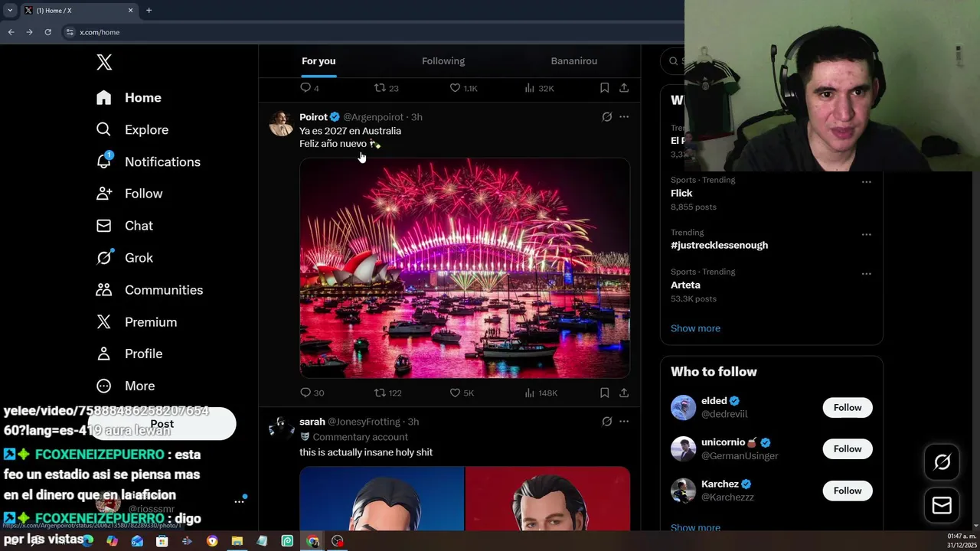Open the Arteta trend options menu

click(x=866, y=274)
